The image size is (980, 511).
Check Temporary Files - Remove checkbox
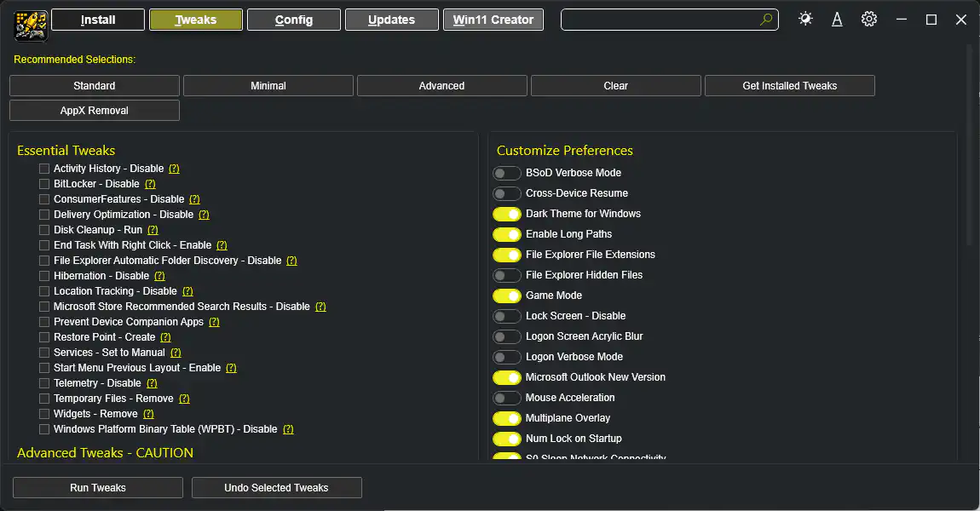coord(44,398)
